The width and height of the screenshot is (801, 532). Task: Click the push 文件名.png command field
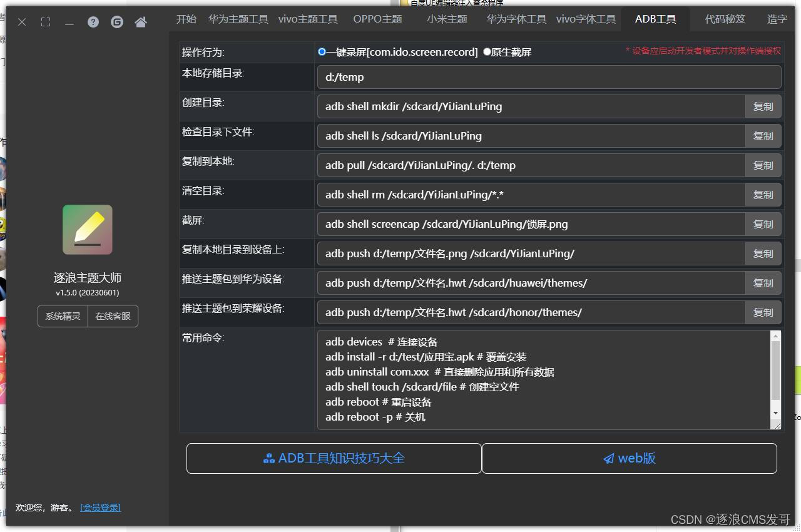(531, 253)
